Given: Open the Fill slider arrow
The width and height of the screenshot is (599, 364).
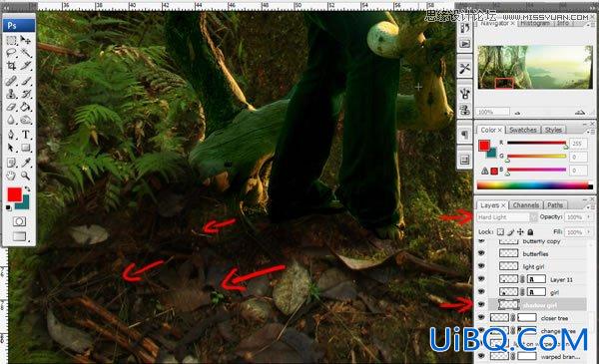Looking at the screenshot, I should (x=589, y=232).
